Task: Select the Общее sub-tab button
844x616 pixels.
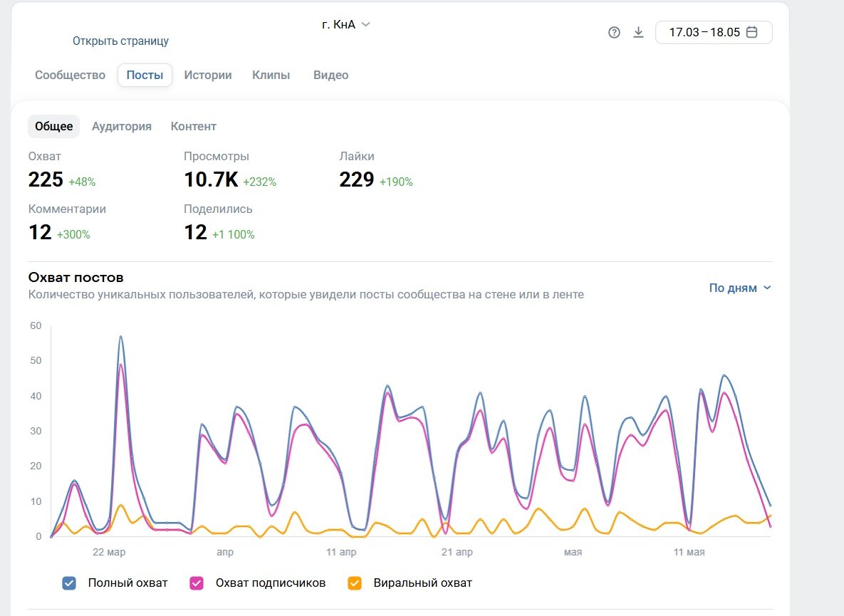Action: [x=54, y=127]
